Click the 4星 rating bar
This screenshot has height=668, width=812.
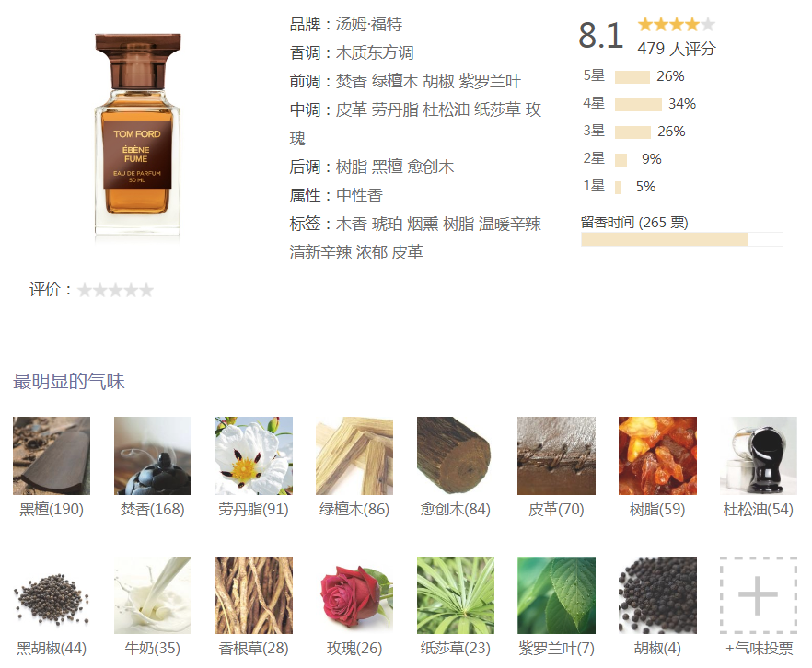pos(638,105)
